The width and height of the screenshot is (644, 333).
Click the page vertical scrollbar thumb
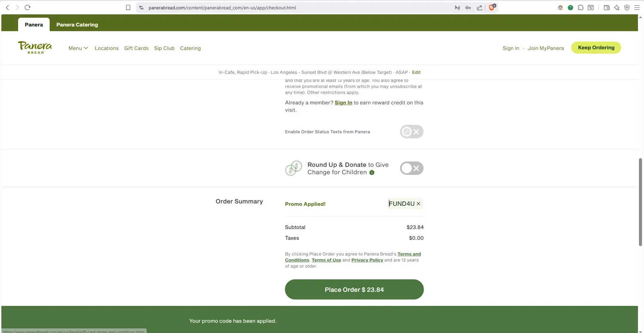click(641, 202)
